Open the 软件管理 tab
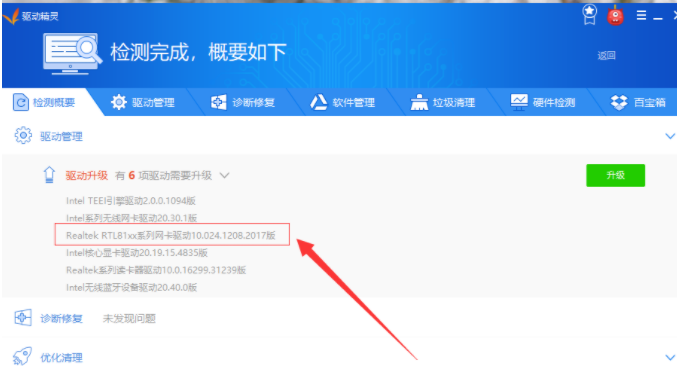 [x=343, y=102]
